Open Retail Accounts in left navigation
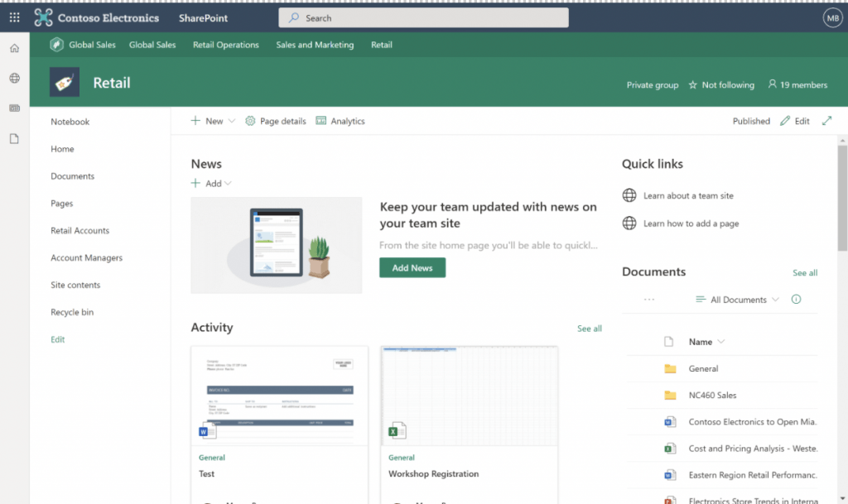Image resolution: width=848 pixels, height=504 pixels. [80, 230]
